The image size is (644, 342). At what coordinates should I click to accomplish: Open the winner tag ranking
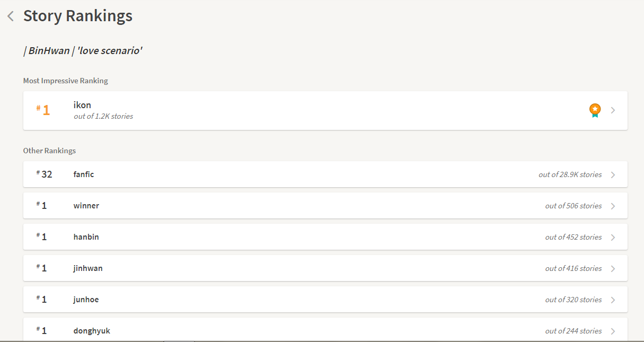(x=86, y=206)
